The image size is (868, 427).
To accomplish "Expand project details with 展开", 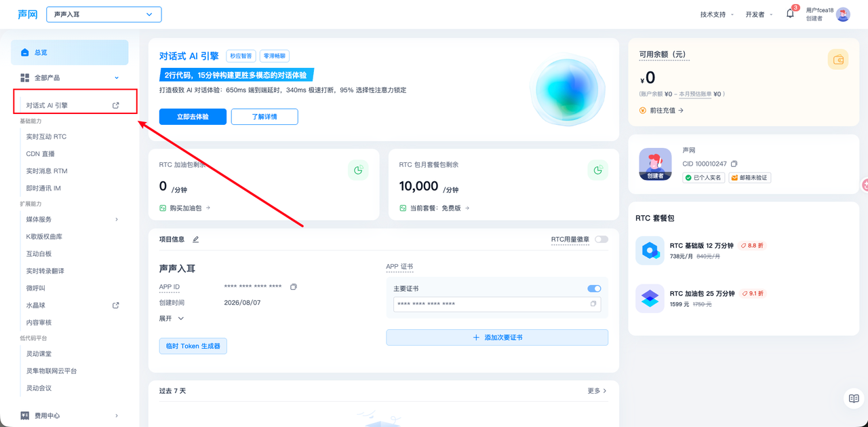I will click(172, 318).
